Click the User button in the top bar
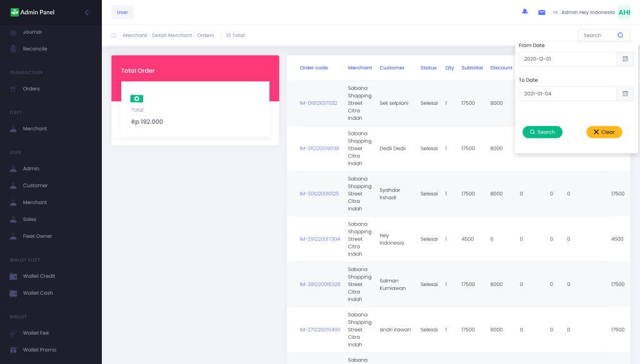Image resolution: width=640 pixels, height=364 pixels. pyautogui.click(x=122, y=12)
